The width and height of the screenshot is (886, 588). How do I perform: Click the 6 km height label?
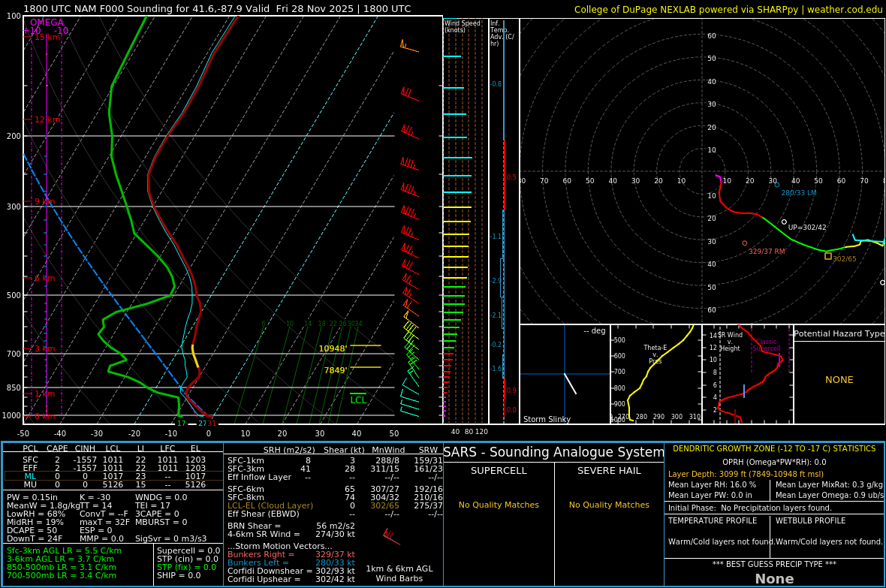[x=44, y=278]
